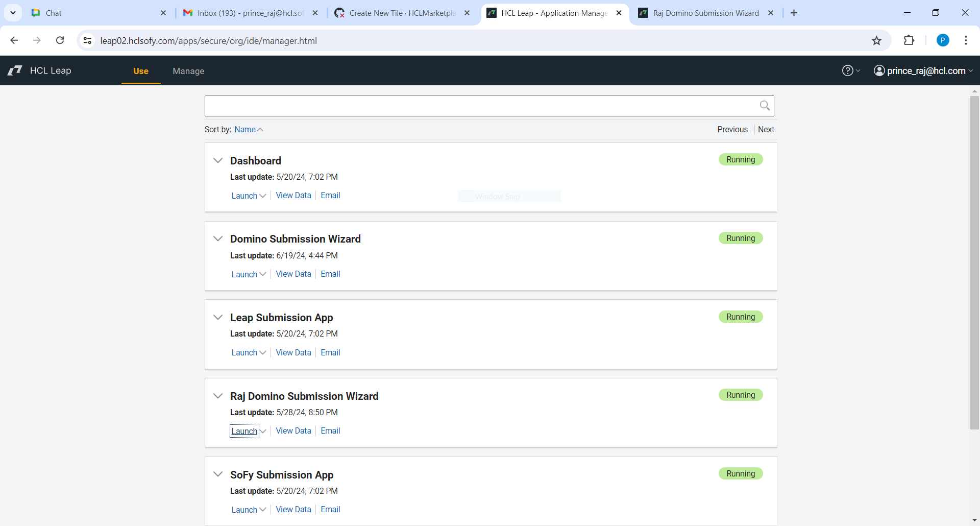Click the scrollbar down arrow
Viewport: 980px width, 526px height.
pos(974,520)
